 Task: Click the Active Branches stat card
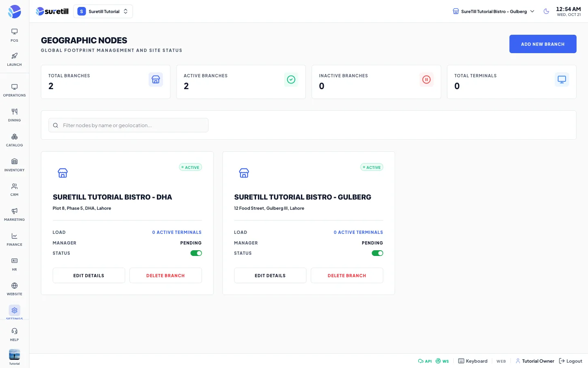[x=241, y=82]
